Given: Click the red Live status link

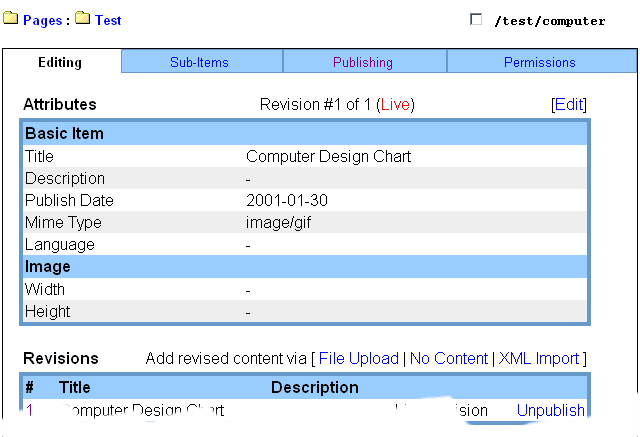Looking at the screenshot, I should pyautogui.click(x=395, y=104).
